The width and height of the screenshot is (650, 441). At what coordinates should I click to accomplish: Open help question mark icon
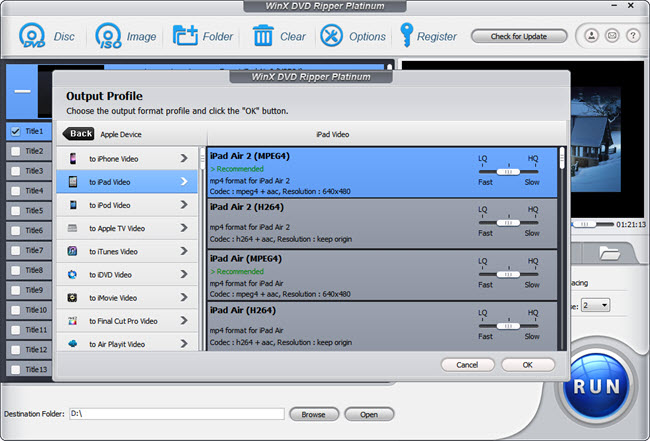(633, 36)
